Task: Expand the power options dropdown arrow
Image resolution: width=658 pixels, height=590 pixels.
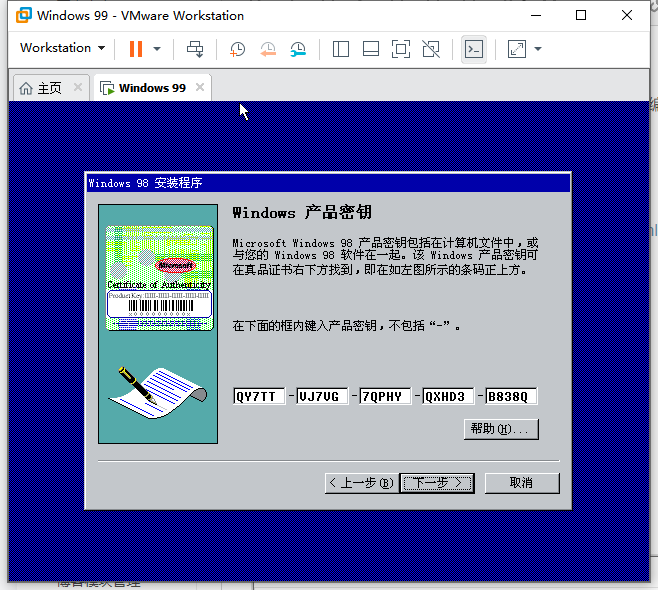Action: 157,49
